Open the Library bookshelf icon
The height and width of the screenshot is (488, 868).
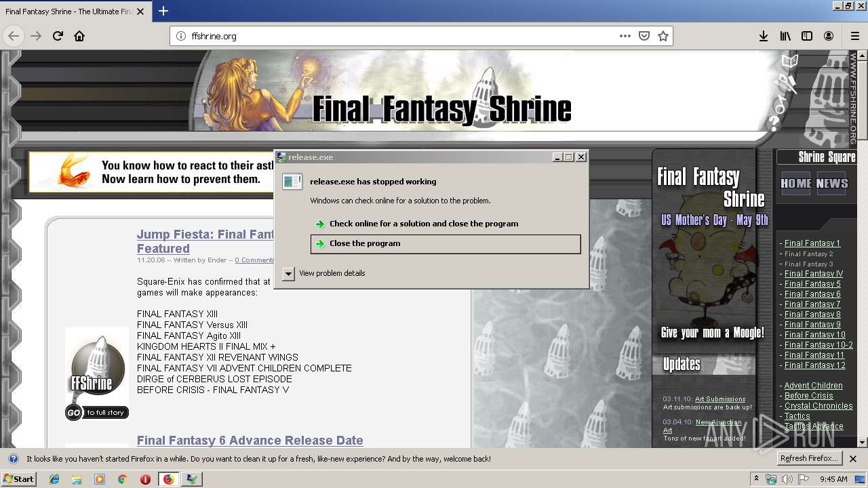coord(785,36)
